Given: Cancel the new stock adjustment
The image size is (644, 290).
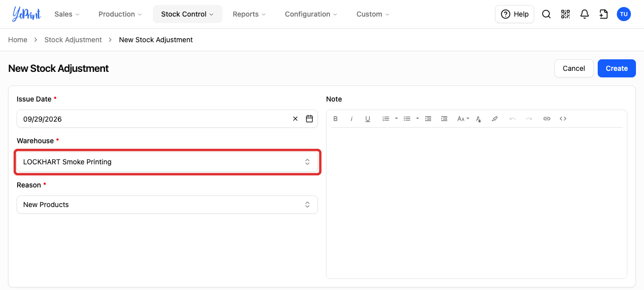Looking at the screenshot, I should click(x=574, y=68).
